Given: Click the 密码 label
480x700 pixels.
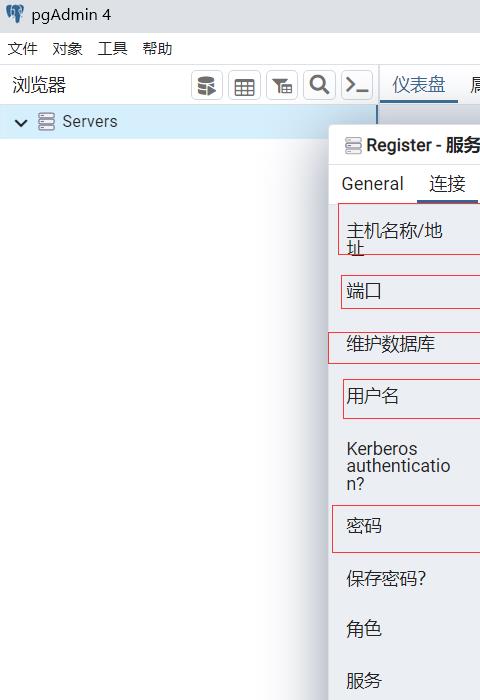Looking at the screenshot, I should point(363,526).
